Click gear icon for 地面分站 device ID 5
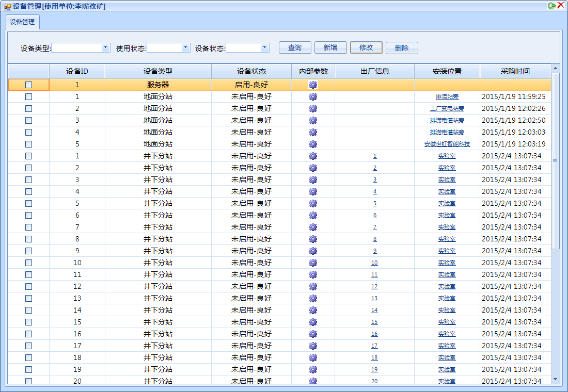This screenshot has height=392, width=568. pyautogui.click(x=313, y=144)
